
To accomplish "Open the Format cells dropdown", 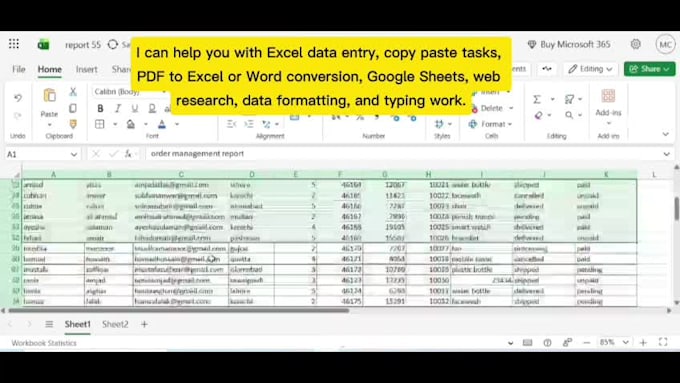I will (510, 124).
